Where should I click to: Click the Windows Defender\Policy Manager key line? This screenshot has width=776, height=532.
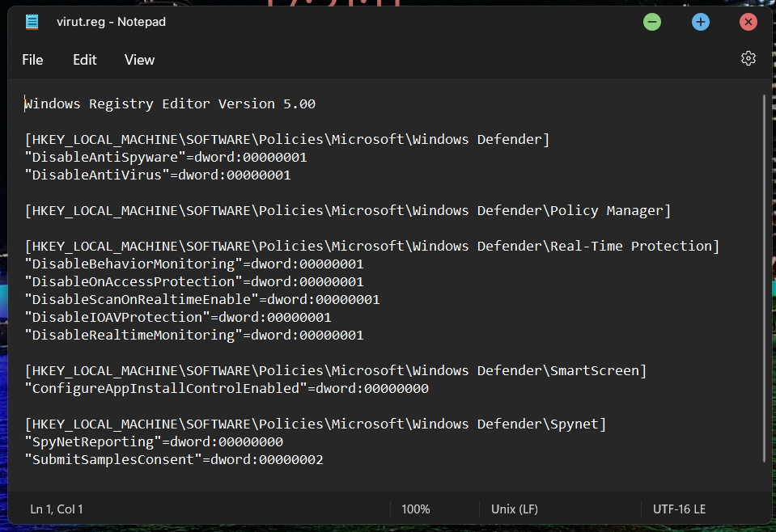pos(348,211)
